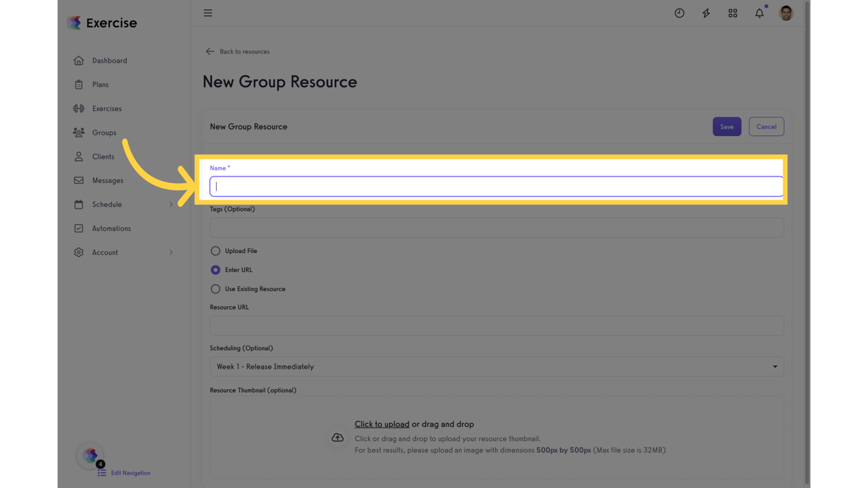
Task: Click the user profile avatar
Action: coord(786,13)
